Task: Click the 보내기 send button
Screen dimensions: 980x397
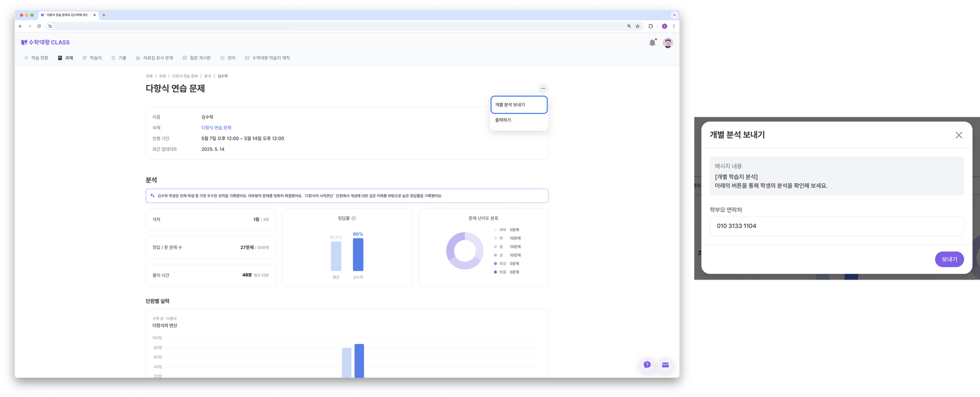Action: [949, 259]
